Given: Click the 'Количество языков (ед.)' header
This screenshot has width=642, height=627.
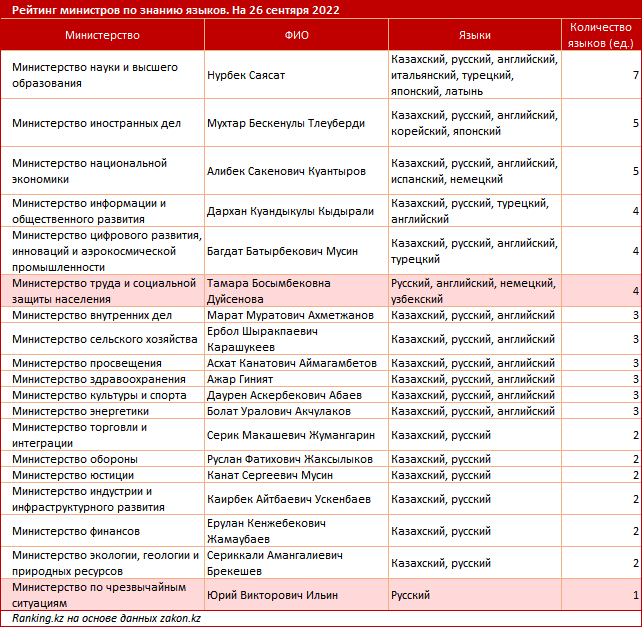Looking at the screenshot, I should (x=600, y=35).
